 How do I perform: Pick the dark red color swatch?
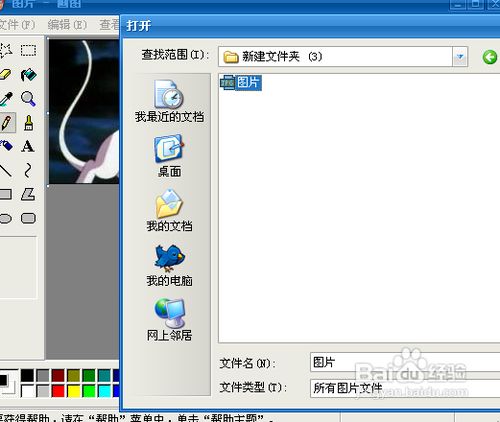coord(58,375)
